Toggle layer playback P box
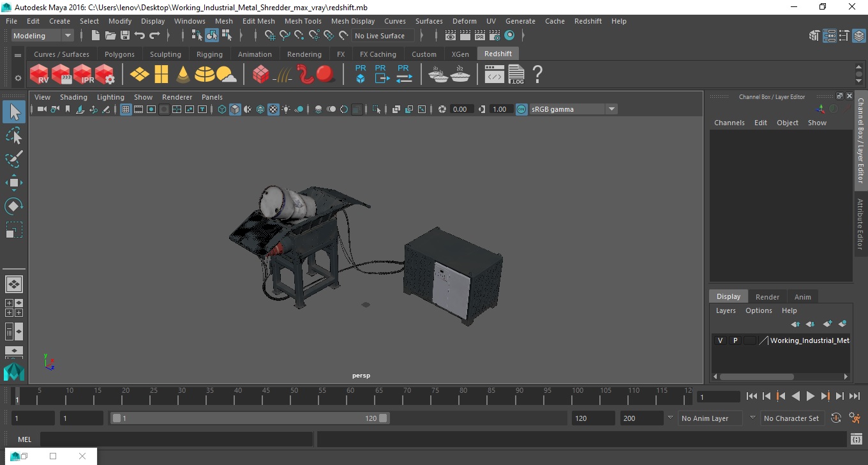Image resolution: width=868 pixels, height=465 pixels. pos(735,340)
